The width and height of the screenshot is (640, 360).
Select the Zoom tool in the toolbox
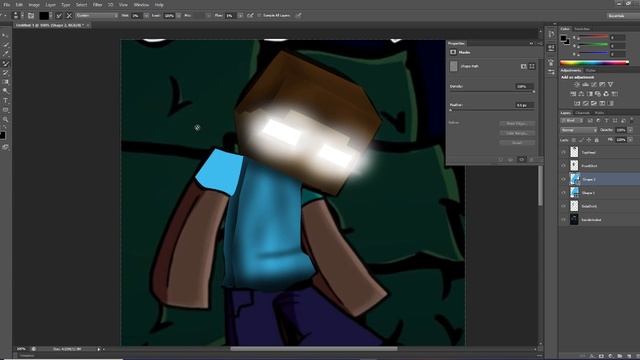coord(5,120)
